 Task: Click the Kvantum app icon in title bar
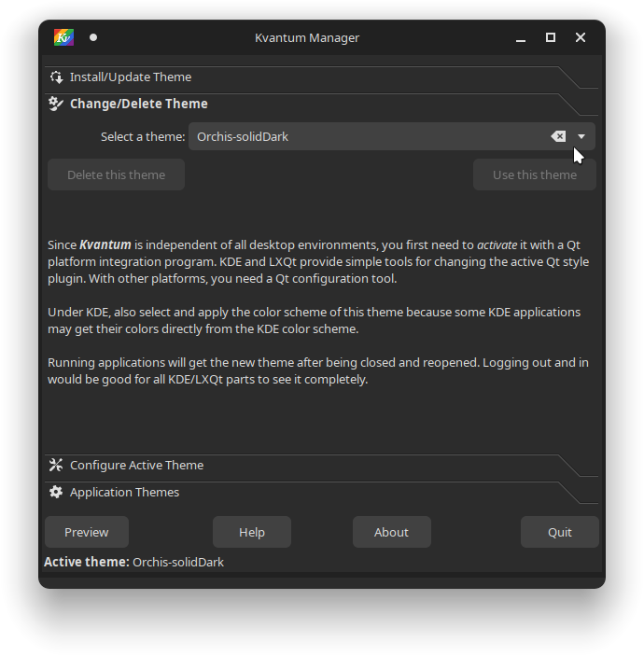point(63,37)
